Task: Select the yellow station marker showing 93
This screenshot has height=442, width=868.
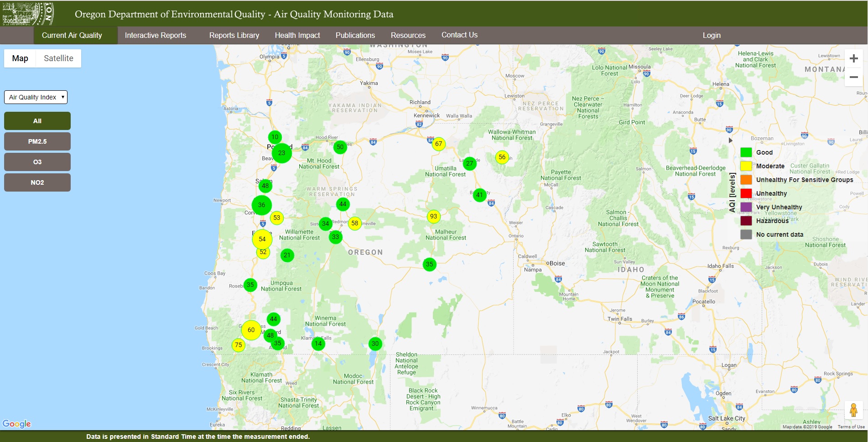Action: coord(433,217)
